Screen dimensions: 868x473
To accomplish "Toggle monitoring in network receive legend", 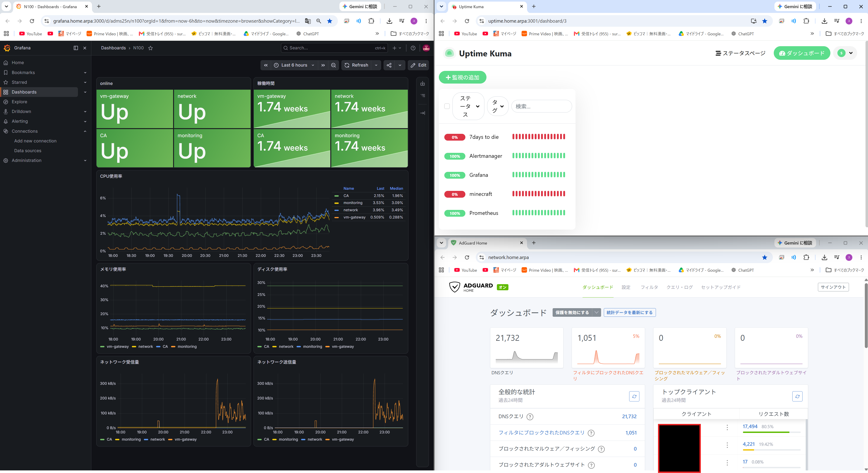I will [131, 439].
